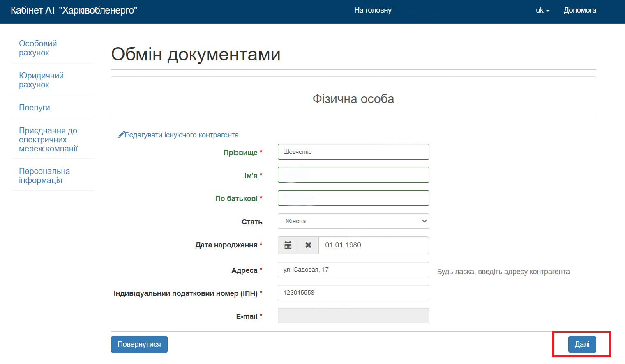Open Персональна інформація sidebar item
This screenshot has height=364, width=625.
pyautogui.click(x=44, y=176)
